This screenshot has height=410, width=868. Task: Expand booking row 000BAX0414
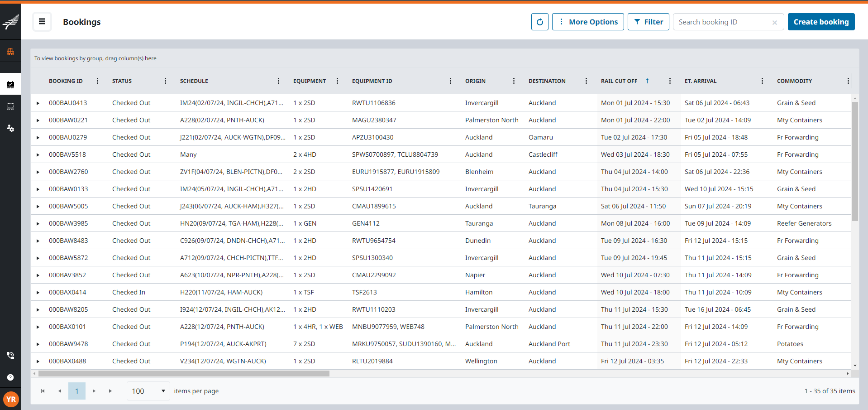(x=38, y=293)
